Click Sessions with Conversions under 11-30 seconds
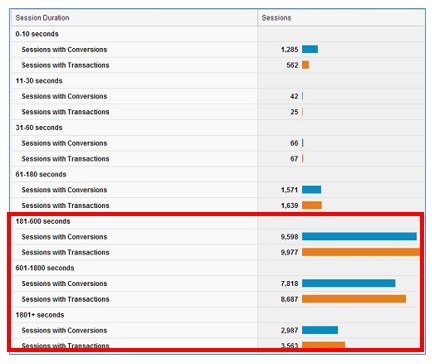The height and width of the screenshot is (364, 432). 64,96
